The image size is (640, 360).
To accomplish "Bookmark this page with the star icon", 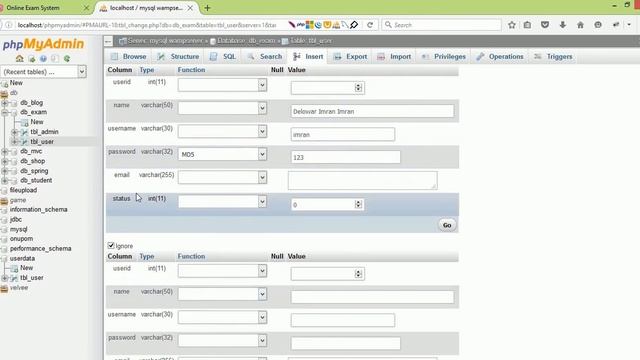I will (512, 25).
